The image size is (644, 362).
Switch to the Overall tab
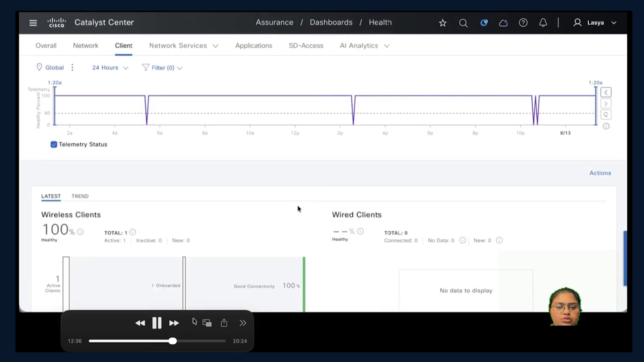click(x=46, y=46)
